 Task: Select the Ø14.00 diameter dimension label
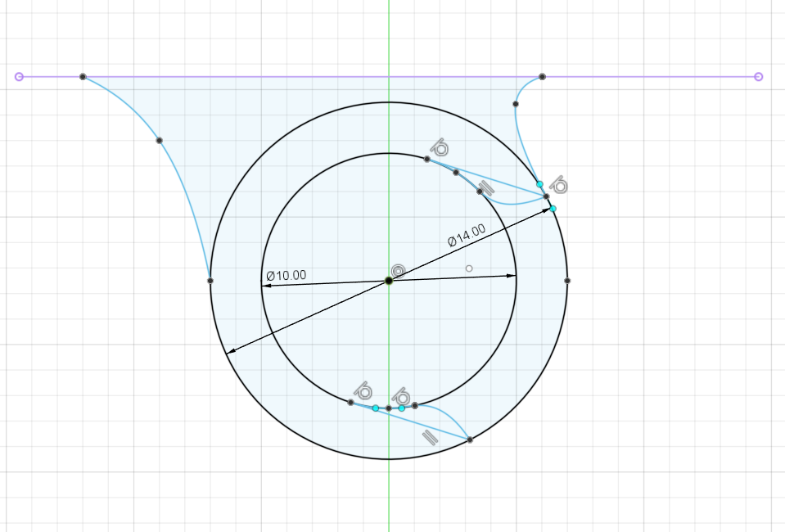click(x=466, y=236)
